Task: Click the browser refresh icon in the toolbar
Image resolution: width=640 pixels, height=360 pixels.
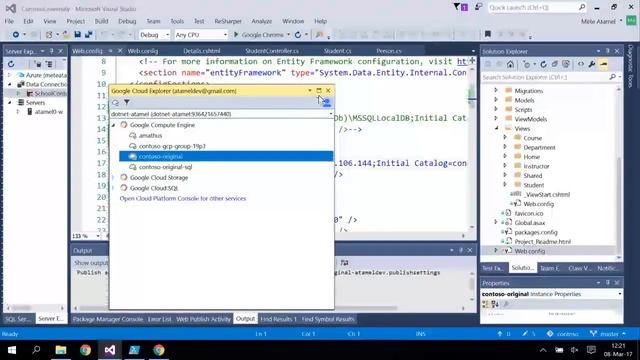Action: (x=298, y=35)
